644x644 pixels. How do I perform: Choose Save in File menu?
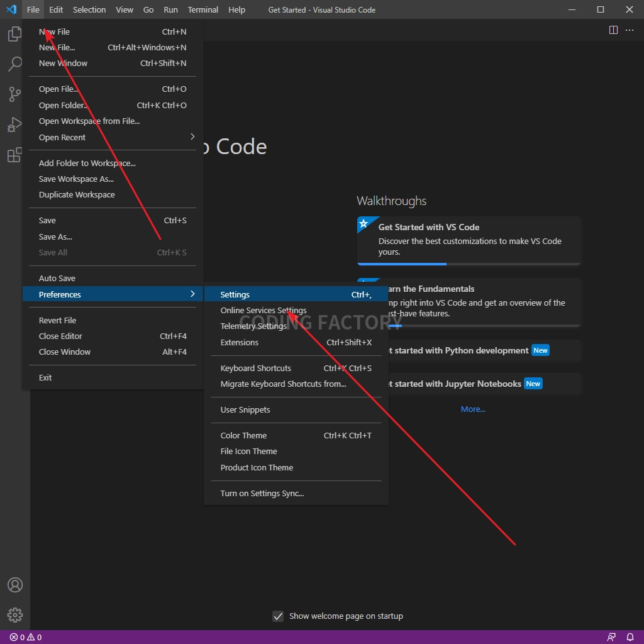tap(113, 220)
